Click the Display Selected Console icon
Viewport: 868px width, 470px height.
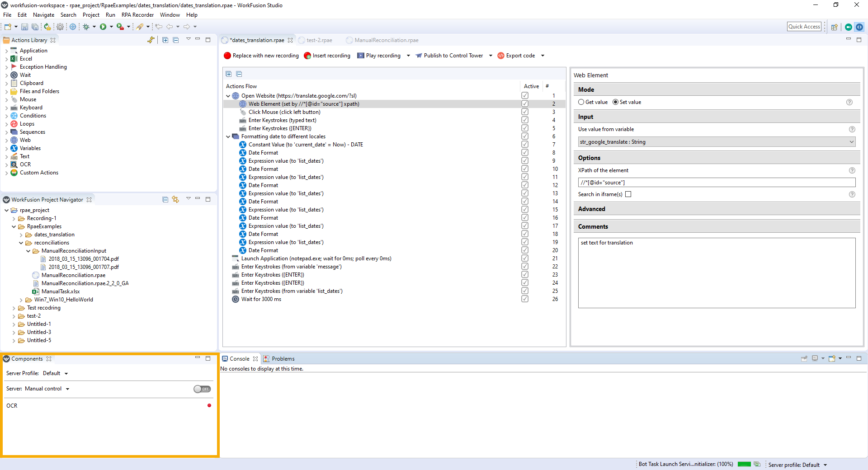815,359
